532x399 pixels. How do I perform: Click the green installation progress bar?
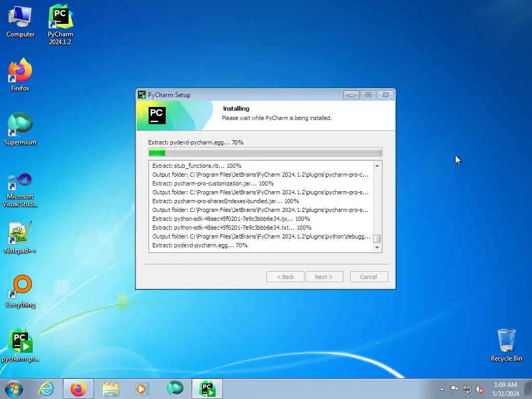coord(265,152)
